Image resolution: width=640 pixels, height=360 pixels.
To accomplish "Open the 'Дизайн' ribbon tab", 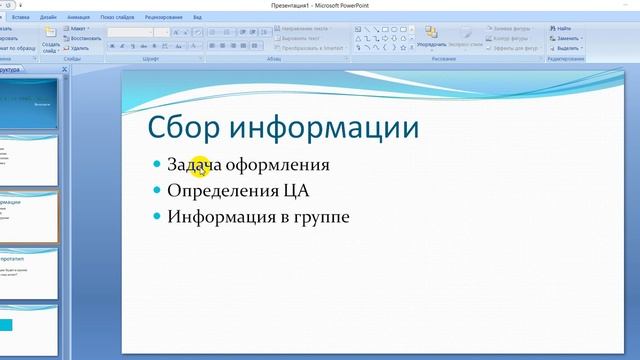I will coord(48,17).
